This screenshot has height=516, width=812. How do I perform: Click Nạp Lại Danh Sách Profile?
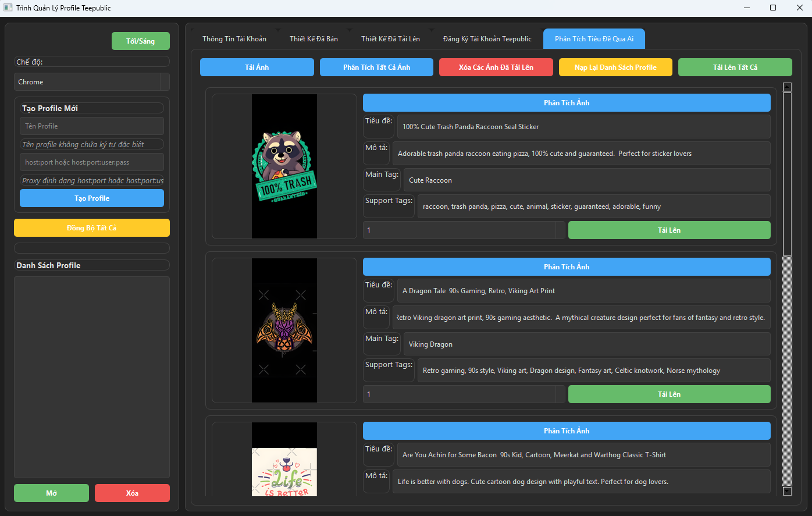click(615, 67)
